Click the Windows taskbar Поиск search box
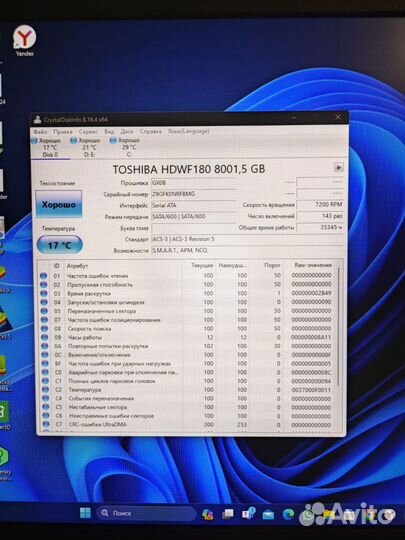Viewport: 405px width, 540px height. (146, 513)
